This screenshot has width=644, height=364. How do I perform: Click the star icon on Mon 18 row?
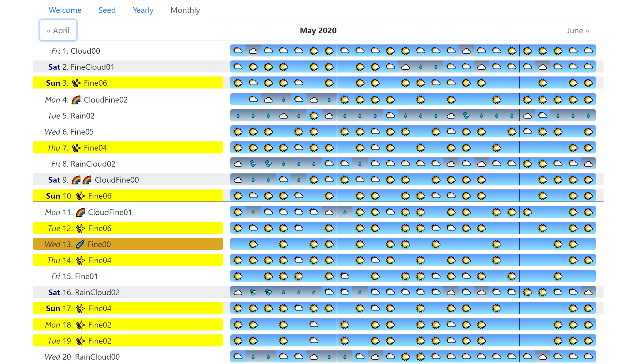(80, 325)
